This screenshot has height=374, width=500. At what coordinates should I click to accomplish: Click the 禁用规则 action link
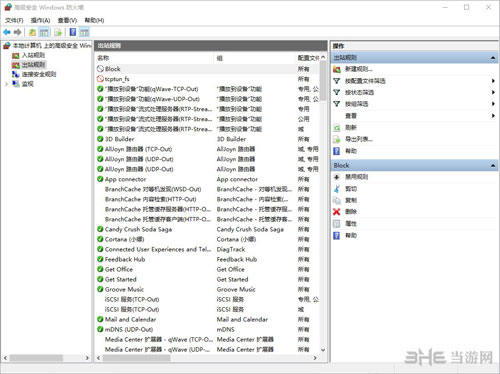(356, 177)
